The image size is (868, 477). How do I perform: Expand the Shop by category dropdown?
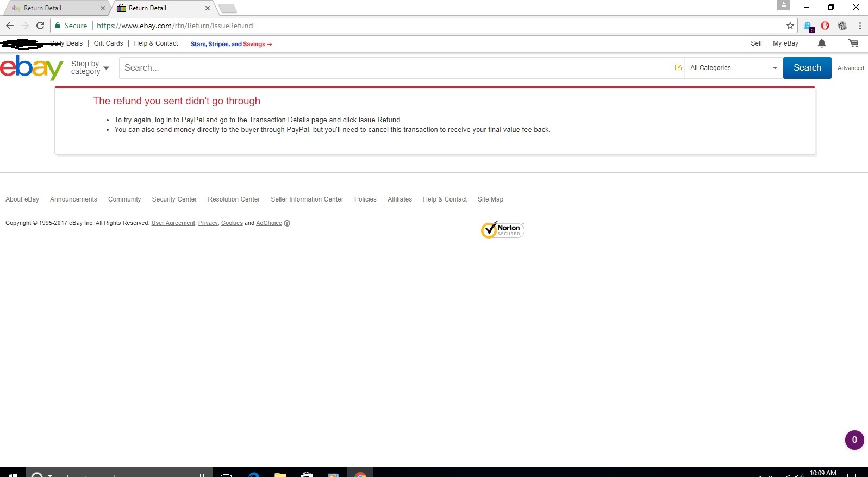90,68
